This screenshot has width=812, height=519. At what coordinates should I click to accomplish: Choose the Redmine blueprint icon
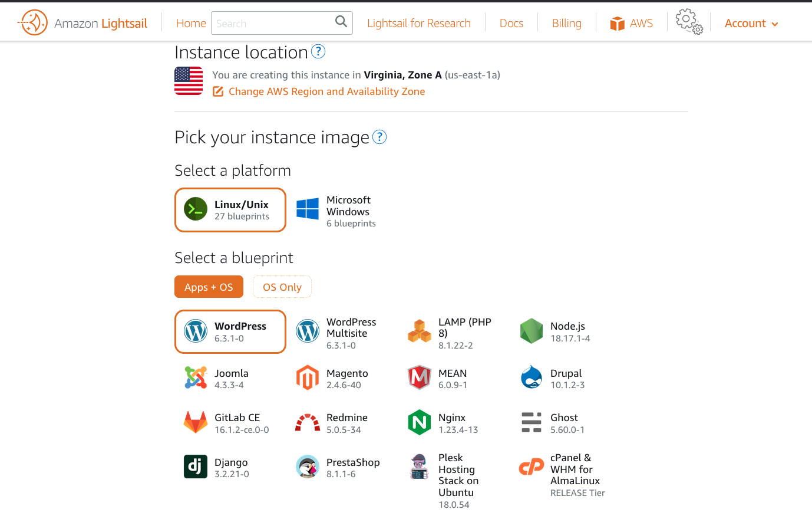click(308, 422)
